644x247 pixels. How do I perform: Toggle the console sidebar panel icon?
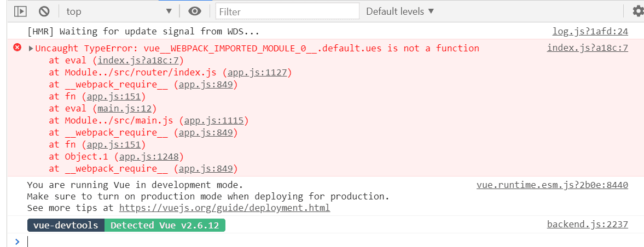(20, 11)
